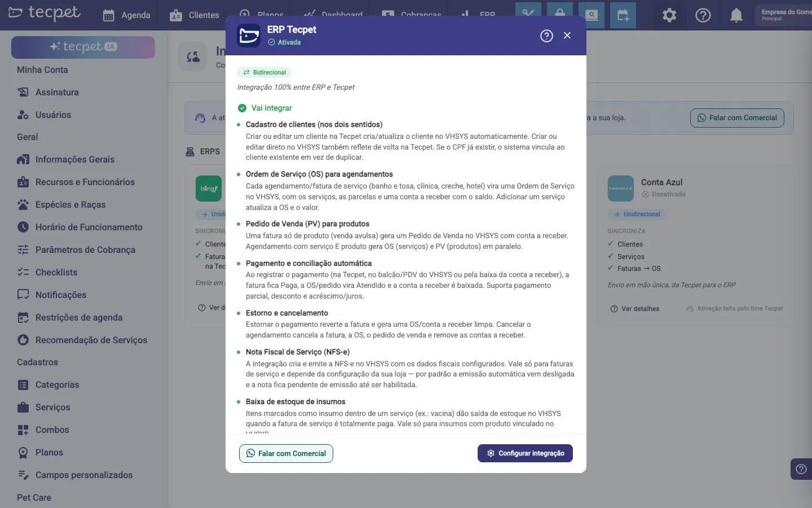812x508 pixels.
Task: Click the Horário de Funcionamento clock icon
Action: tap(23, 227)
